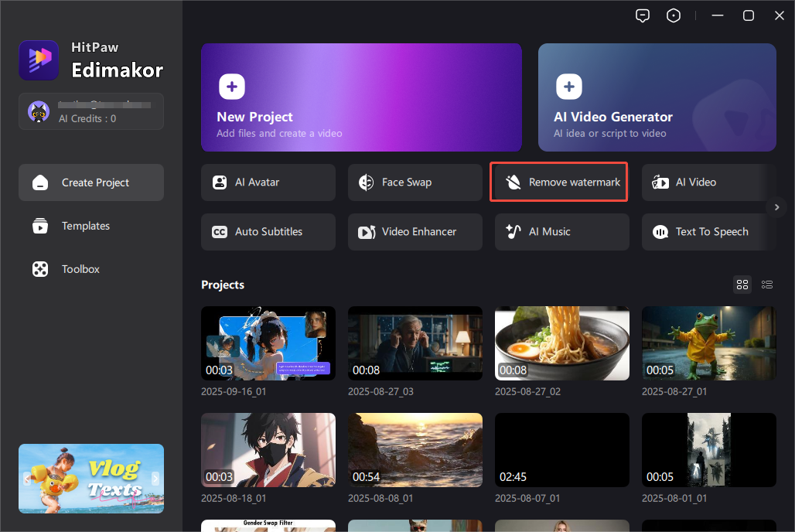Open AI Video Generator
The image size is (795, 532).
point(657,97)
